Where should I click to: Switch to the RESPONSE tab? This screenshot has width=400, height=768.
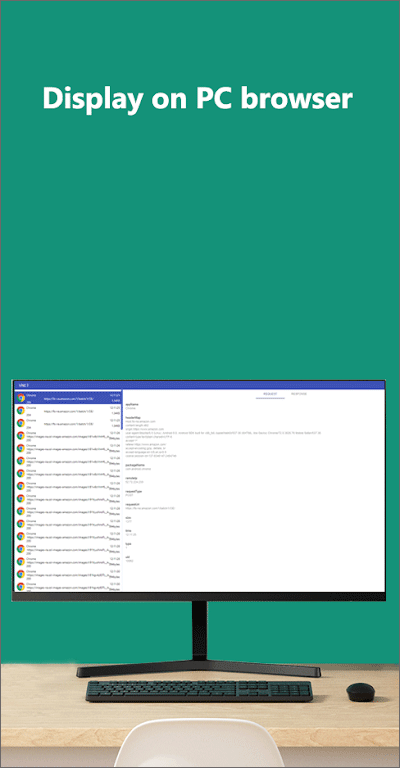tap(299, 394)
